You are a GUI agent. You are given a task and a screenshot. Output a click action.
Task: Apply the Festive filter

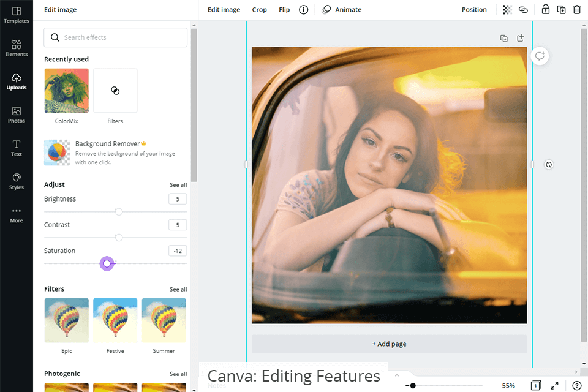(115, 320)
